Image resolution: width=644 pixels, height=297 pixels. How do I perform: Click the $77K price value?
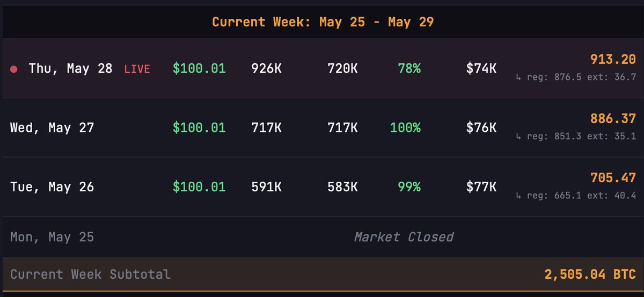(x=481, y=187)
